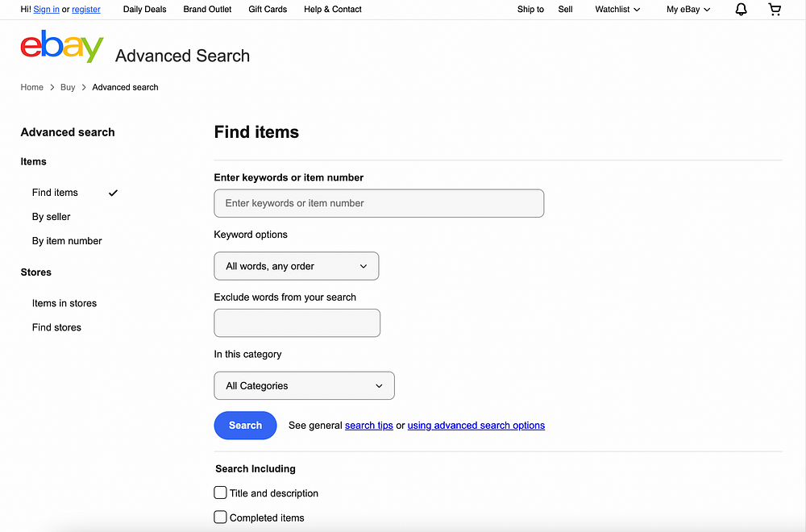Click the Sign in link
Screen dimensions: 806x532
[46, 9]
